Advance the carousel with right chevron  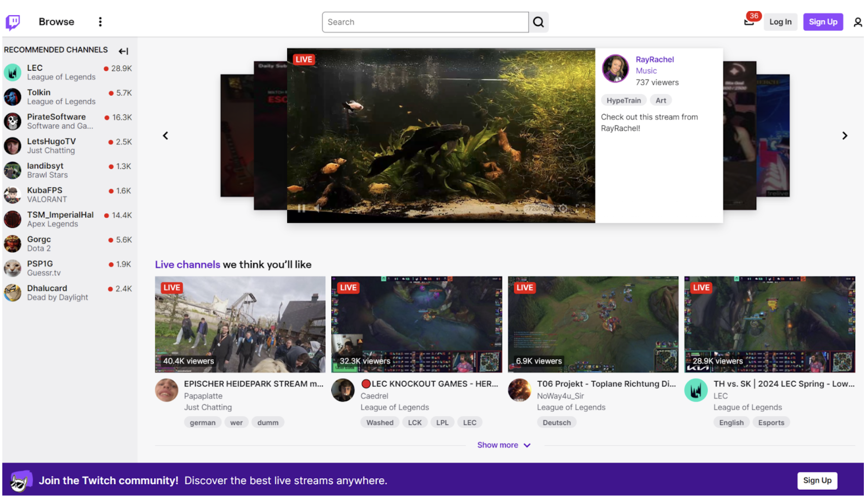(845, 135)
